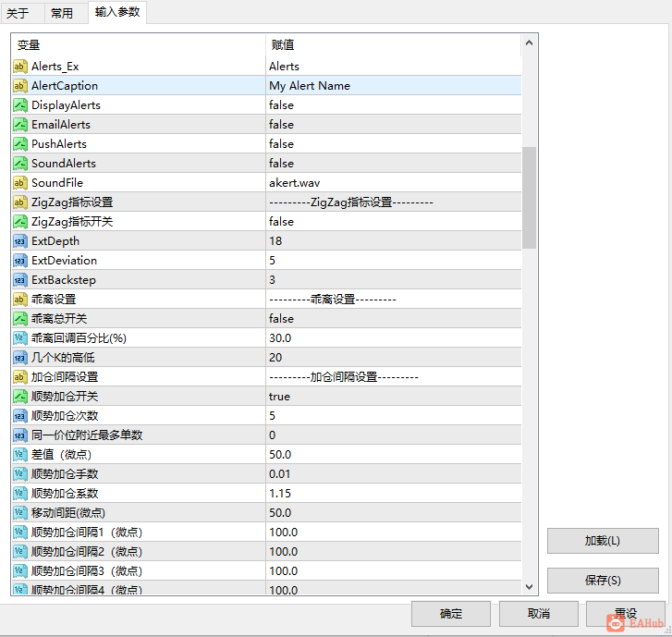This screenshot has height=637, width=672.
Task: Click the integer icon beside ExtDepth
Action: coord(20,241)
